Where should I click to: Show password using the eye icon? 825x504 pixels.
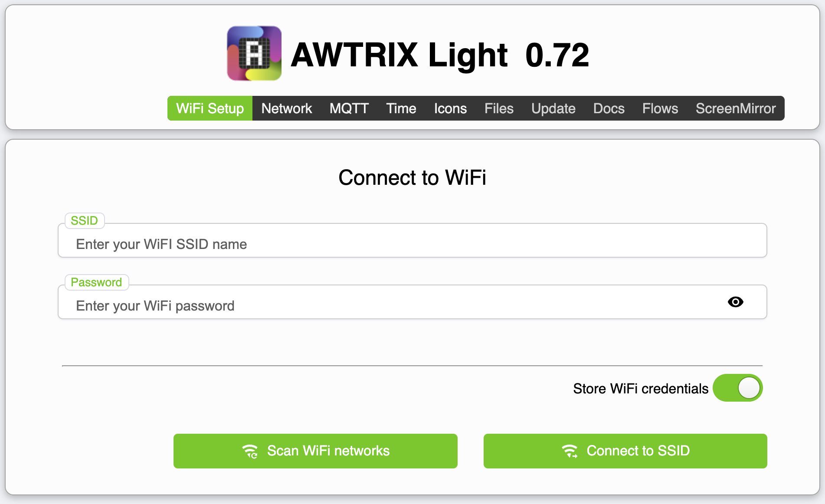[x=735, y=302]
